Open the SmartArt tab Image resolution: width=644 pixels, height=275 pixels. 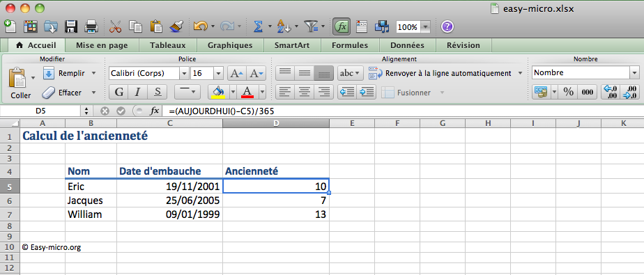click(292, 45)
